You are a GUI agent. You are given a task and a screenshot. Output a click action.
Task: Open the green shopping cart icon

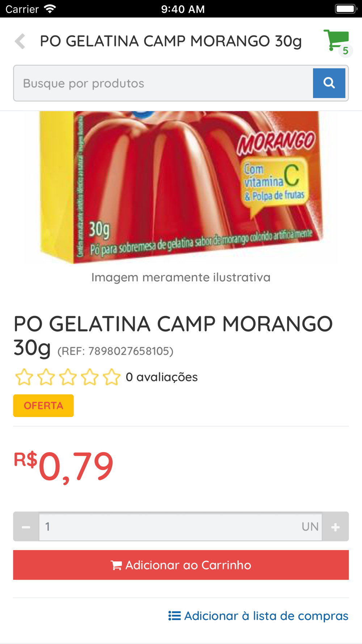336,40
